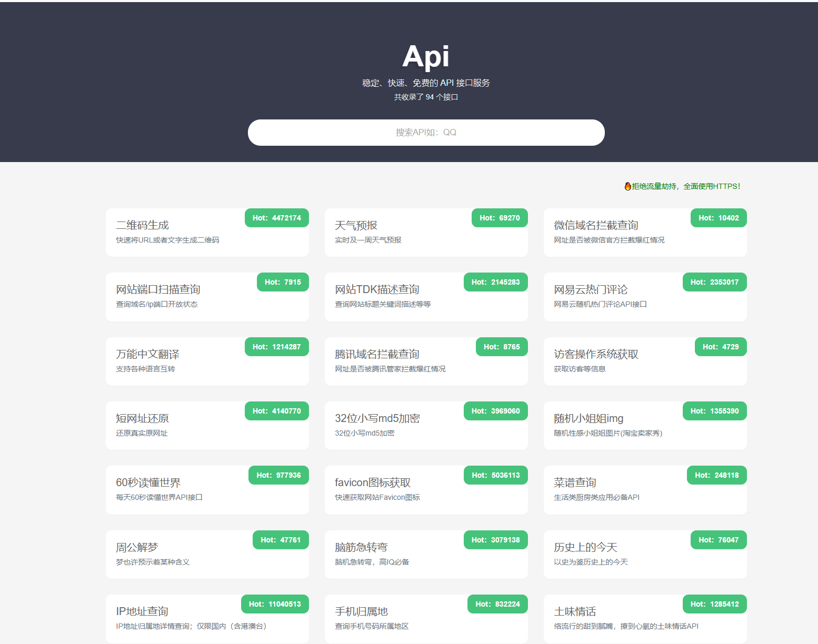Select the 万能中文翻译 API

click(x=207, y=361)
